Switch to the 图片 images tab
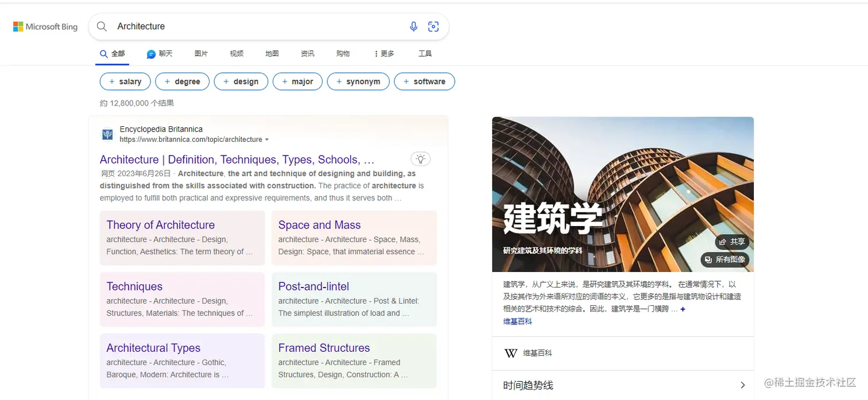The width and height of the screenshot is (868, 400). click(201, 54)
